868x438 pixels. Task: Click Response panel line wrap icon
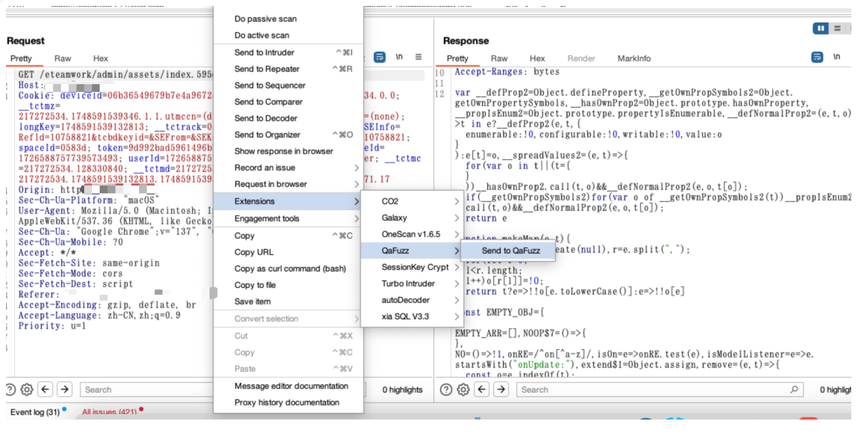click(x=817, y=57)
